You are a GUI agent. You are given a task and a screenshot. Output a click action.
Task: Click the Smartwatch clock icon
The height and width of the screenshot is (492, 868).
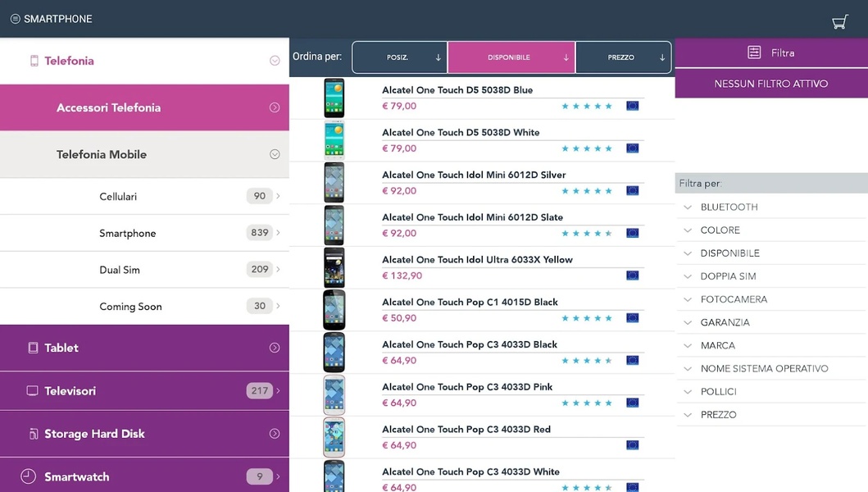click(x=28, y=476)
